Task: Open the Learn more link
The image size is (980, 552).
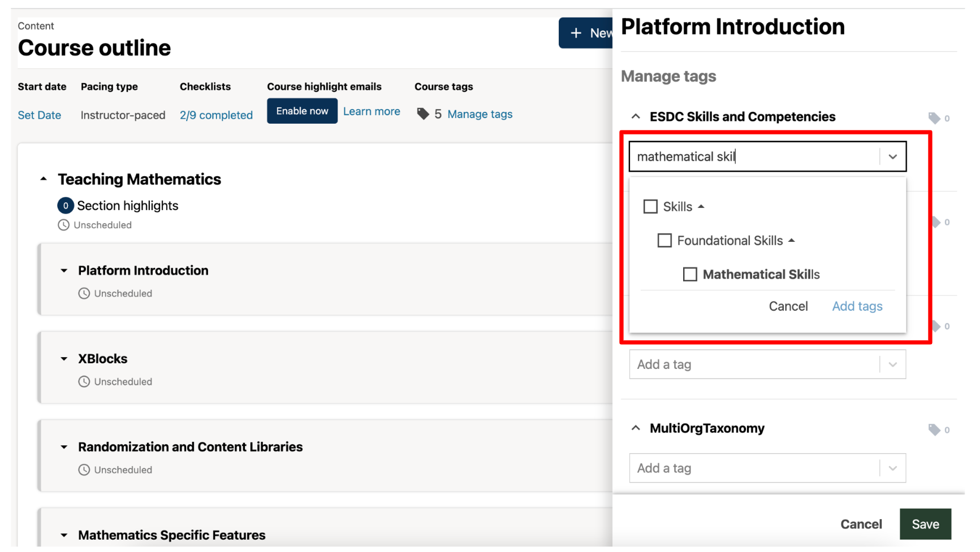Action: (x=372, y=111)
